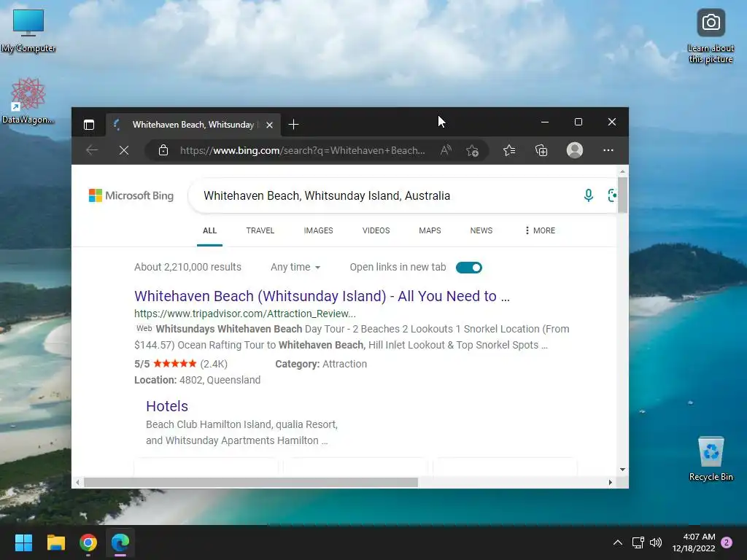View site information lock icon
Image resolution: width=747 pixels, height=560 pixels.
click(163, 150)
